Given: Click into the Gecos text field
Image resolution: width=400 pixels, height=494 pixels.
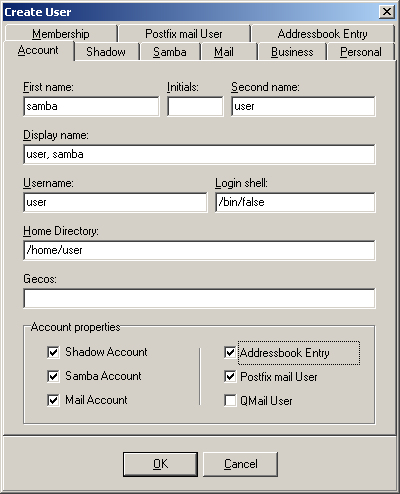Looking at the screenshot, I should 199,298.
